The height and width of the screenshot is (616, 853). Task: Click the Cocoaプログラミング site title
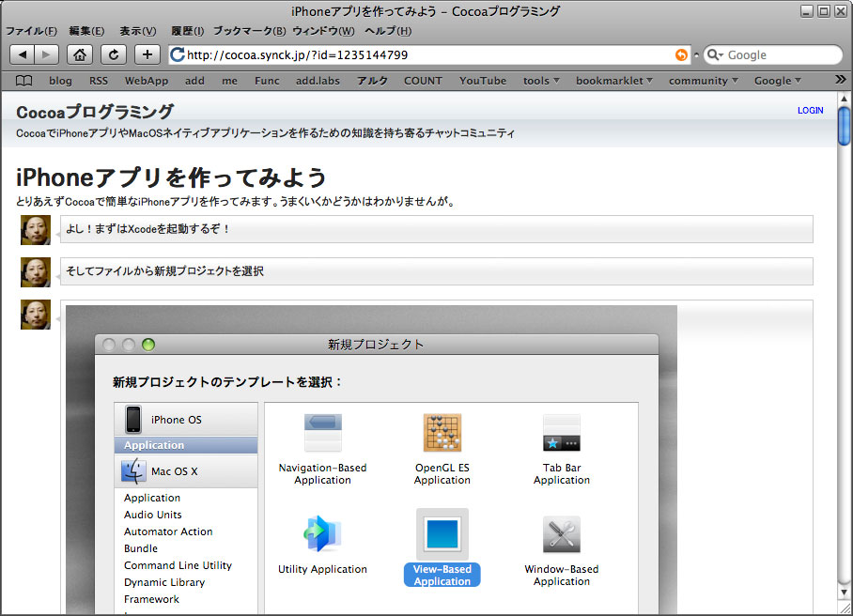point(95,112)
